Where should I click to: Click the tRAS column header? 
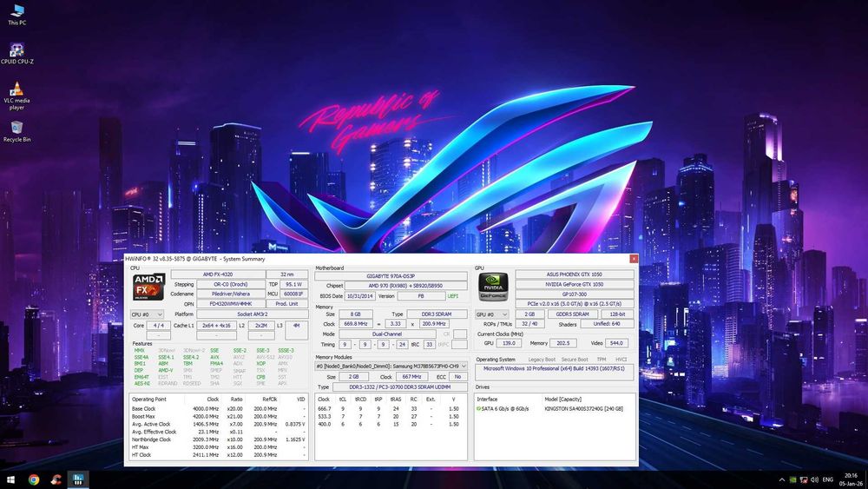point(396,400)
